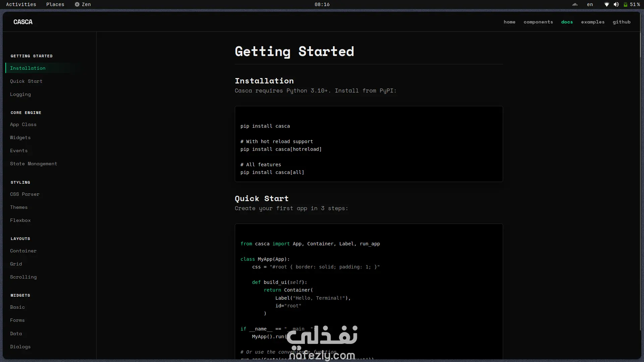
Task: Open the Places menu
Action: coord(55,4)
